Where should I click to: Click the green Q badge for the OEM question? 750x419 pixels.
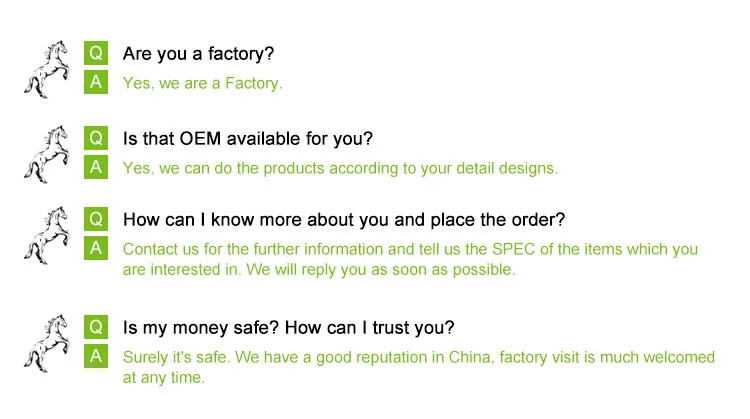tap(96, 138)
